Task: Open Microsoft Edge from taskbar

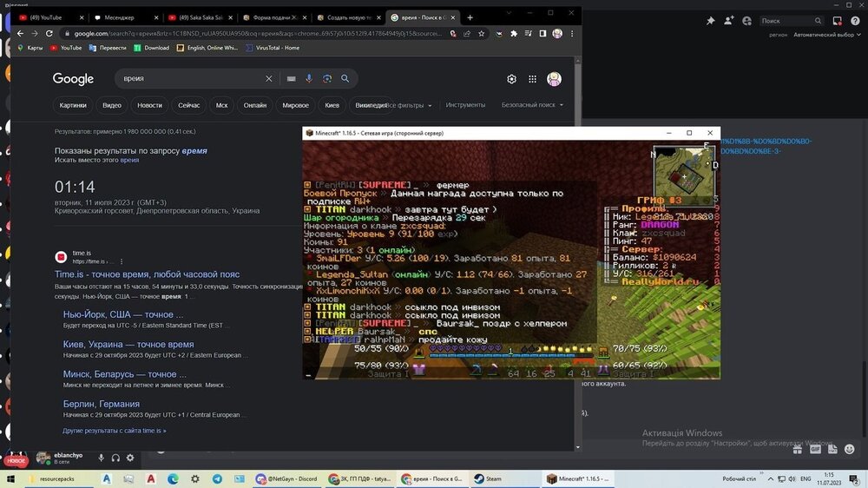Action: [173, 479]
